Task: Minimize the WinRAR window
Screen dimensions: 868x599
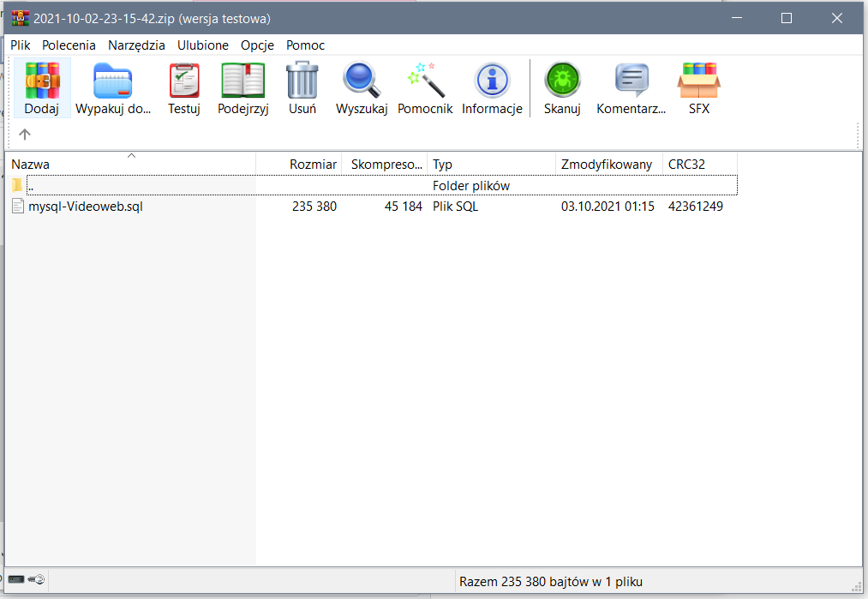Action: point(737,18)
